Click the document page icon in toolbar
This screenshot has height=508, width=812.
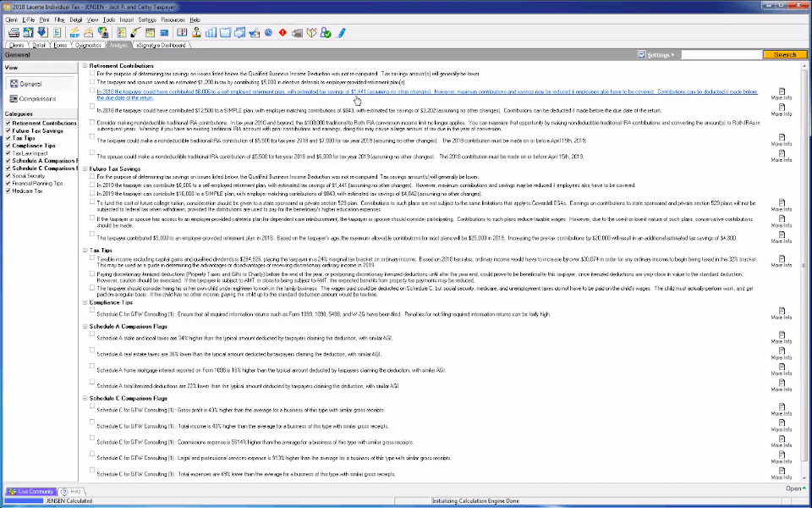(57, 33)
